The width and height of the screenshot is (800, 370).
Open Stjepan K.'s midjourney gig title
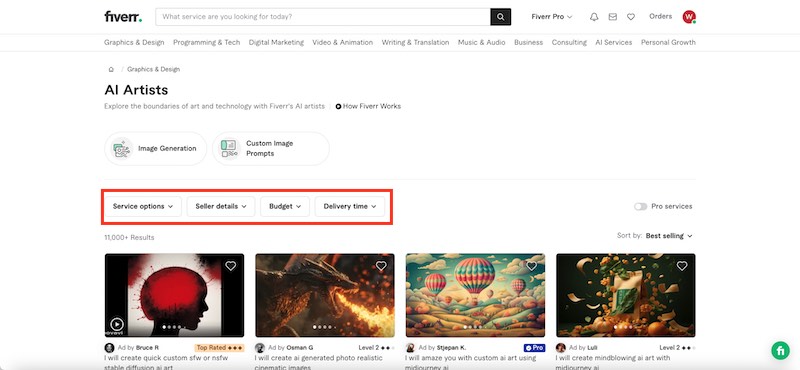469,362
